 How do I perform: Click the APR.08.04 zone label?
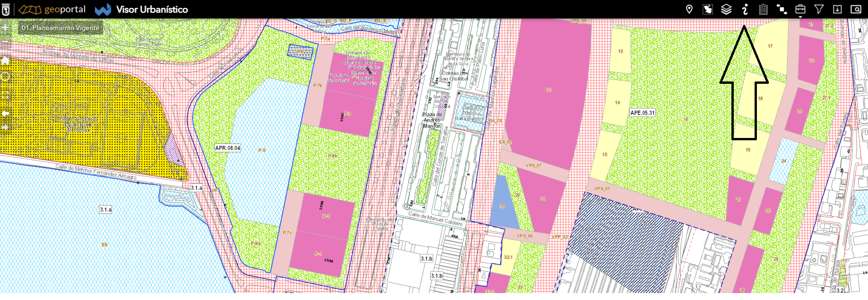pyautogui.click(x=227, y=148)
